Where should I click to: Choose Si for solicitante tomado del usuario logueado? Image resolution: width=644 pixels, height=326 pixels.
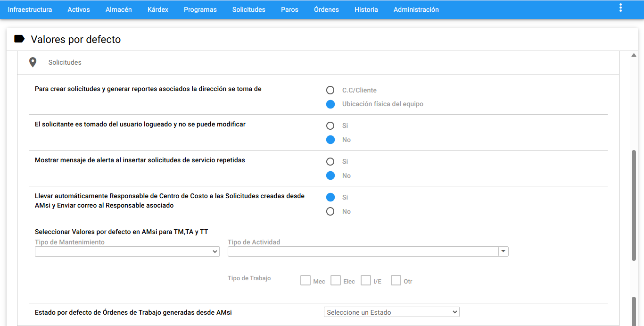pos(330,126)
